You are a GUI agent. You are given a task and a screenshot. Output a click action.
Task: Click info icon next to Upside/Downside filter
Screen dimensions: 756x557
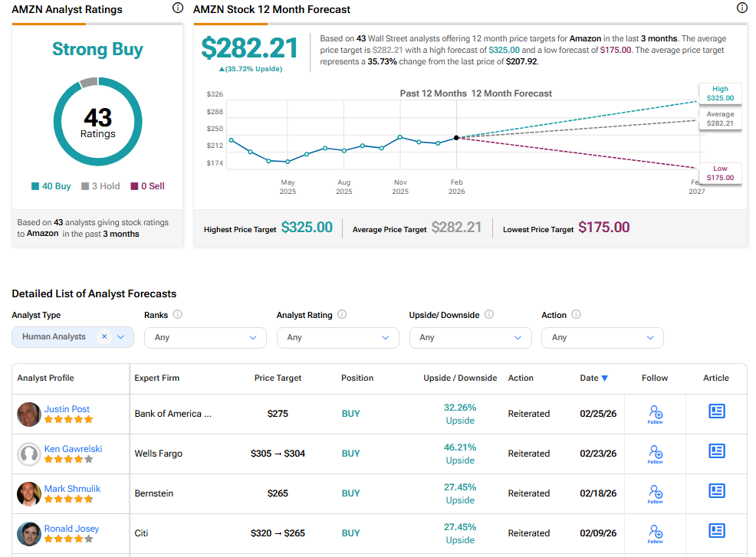[489, 314]
